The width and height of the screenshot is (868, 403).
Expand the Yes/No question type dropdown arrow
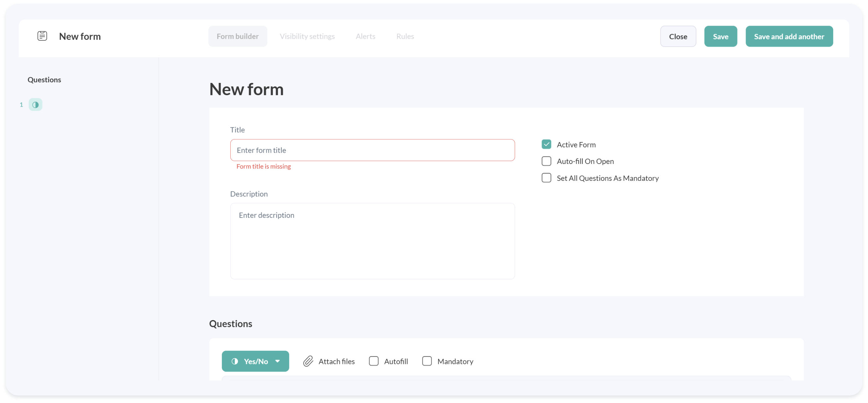pos(278,361)
